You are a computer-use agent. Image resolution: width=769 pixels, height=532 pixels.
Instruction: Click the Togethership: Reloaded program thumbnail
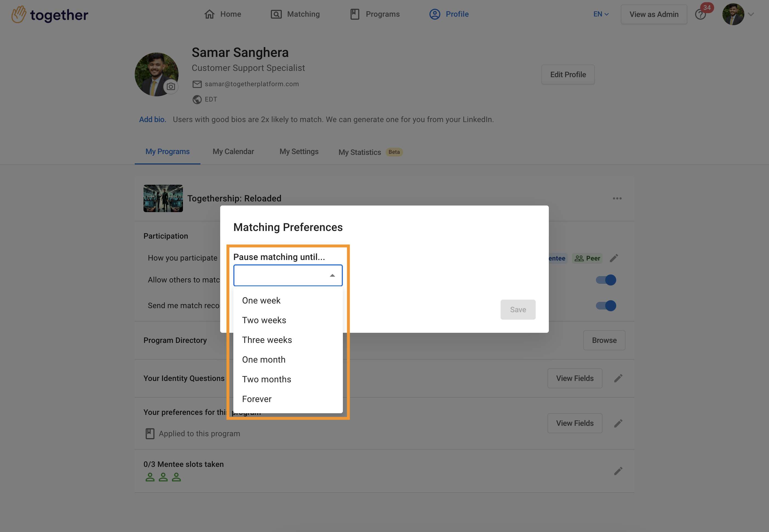coord(163,198)
